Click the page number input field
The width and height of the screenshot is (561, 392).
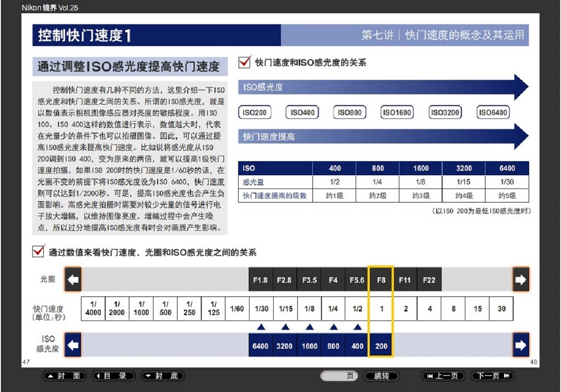pos(336,376)
